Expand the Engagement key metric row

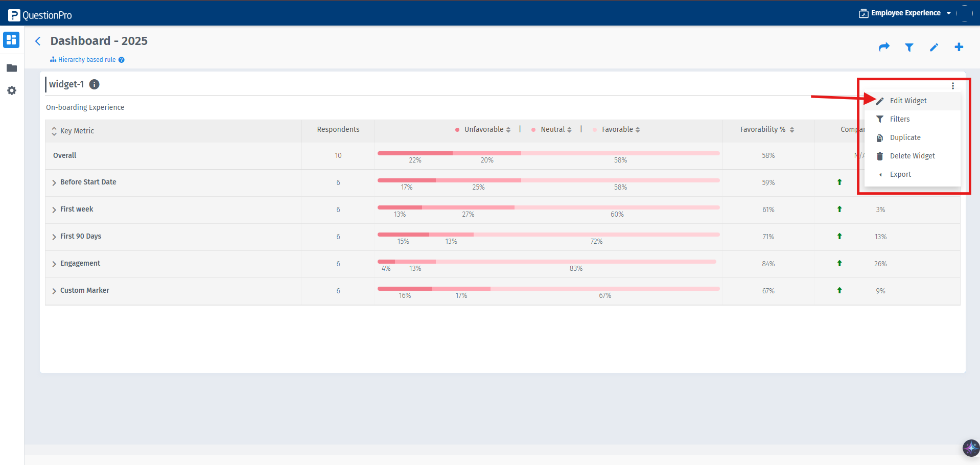click(55, 264)
